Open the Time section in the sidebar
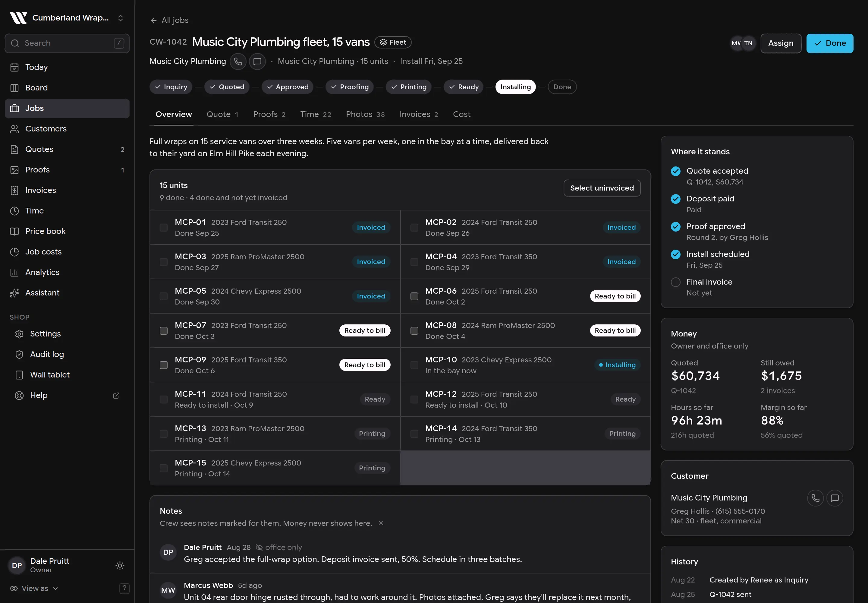 [x=67, y=211]
